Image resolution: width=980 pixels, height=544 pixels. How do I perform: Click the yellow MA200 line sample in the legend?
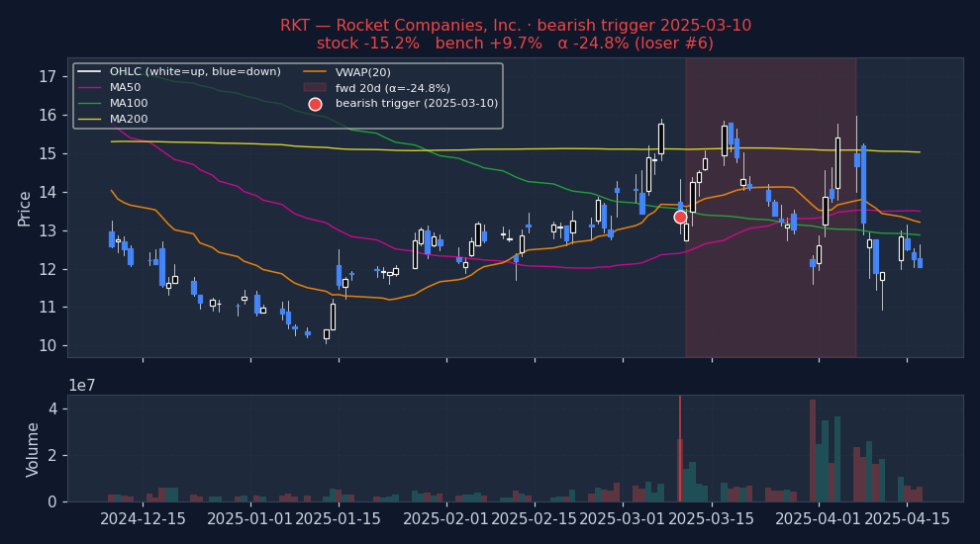[x=90, y=119]
